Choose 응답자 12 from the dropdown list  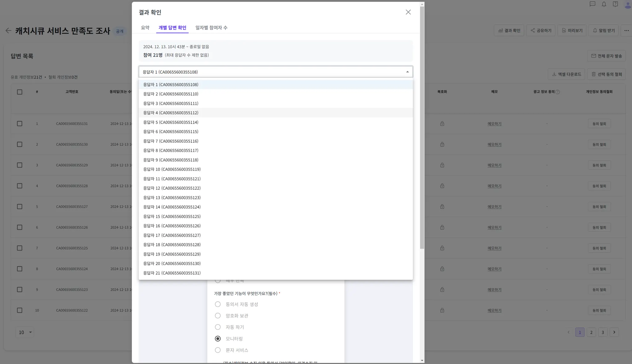(172, 188)
